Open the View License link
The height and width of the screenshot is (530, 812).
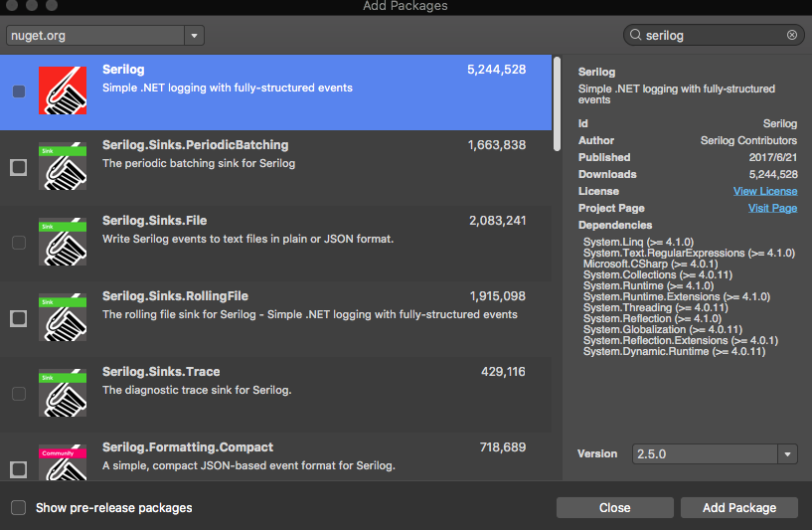pyautogui.click(x=764, y=191)
